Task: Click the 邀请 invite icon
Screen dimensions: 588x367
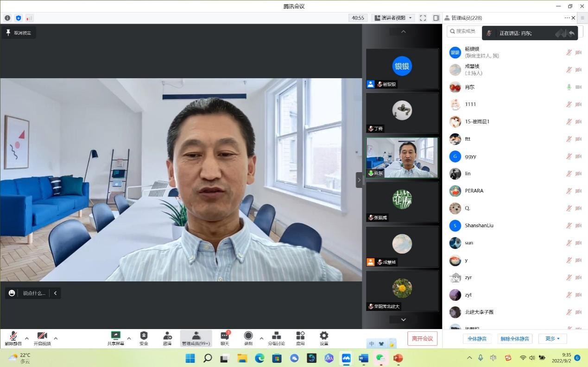Action: (167, 338)
